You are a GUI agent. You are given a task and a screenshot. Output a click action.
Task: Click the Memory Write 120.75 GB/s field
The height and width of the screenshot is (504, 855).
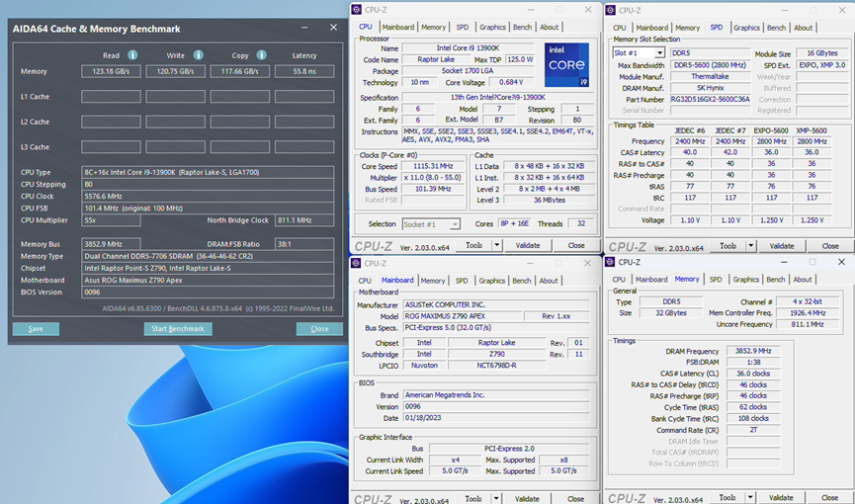point(176,71)
